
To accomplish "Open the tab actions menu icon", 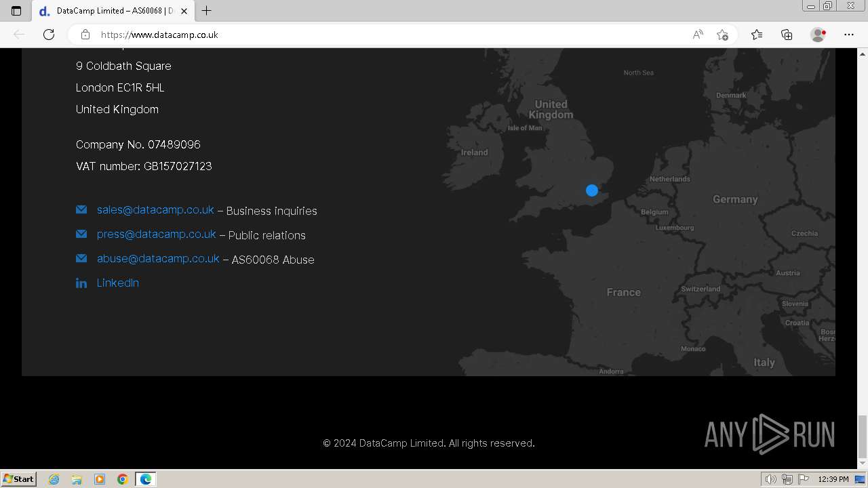I will coord(16,11).
